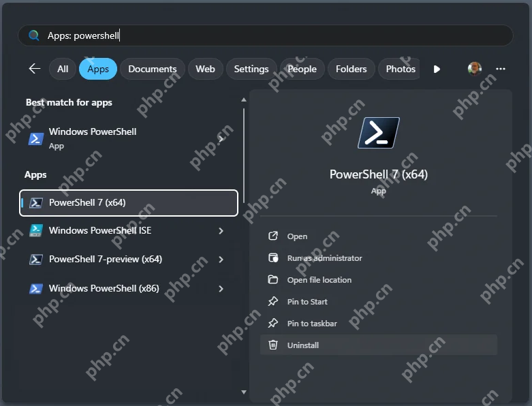Image resolution: width=532 pixels, height=406 pixels.
Task: Expand the PowerShell 7-preview (x64) chevron
Action: pos(221,260)
